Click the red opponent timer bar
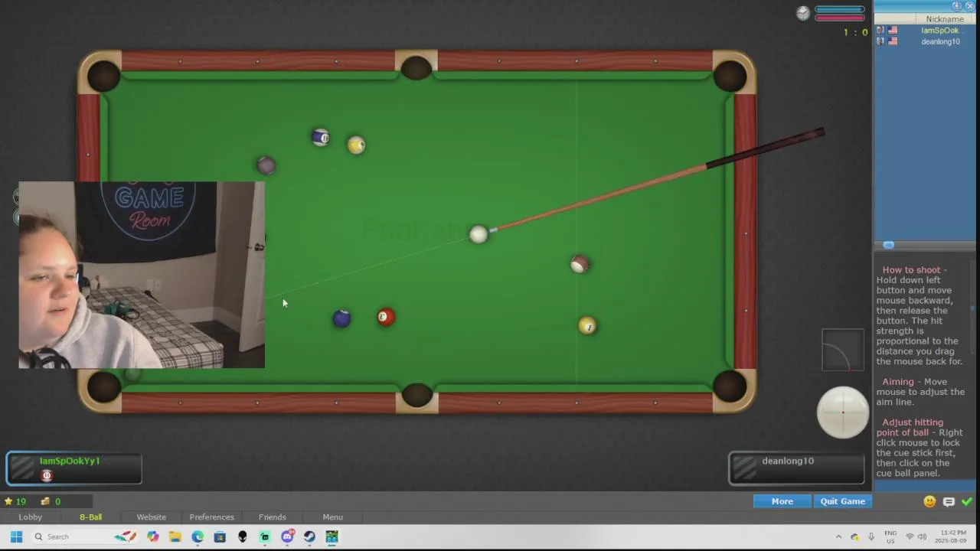980x551 pixels. pyautogui.click(x=840, y=18)
